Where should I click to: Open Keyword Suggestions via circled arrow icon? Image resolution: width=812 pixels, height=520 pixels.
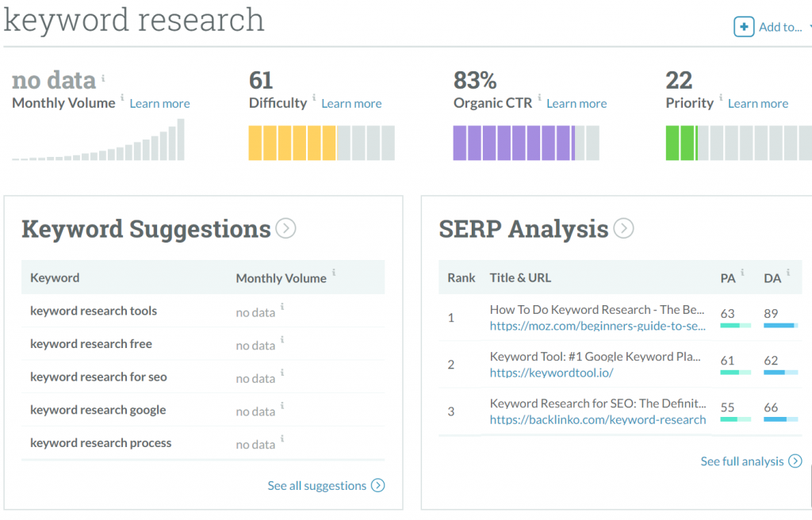(x=285, y=229)
